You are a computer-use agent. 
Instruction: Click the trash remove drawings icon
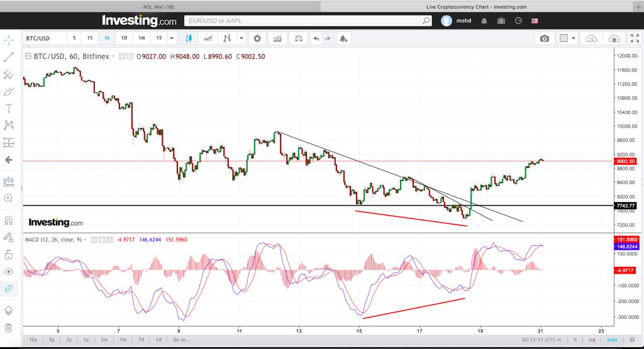(9, 328)
